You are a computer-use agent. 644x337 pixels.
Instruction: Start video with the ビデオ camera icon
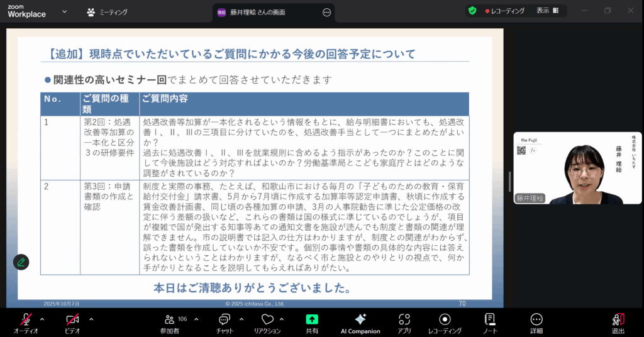tap(72, 319)
